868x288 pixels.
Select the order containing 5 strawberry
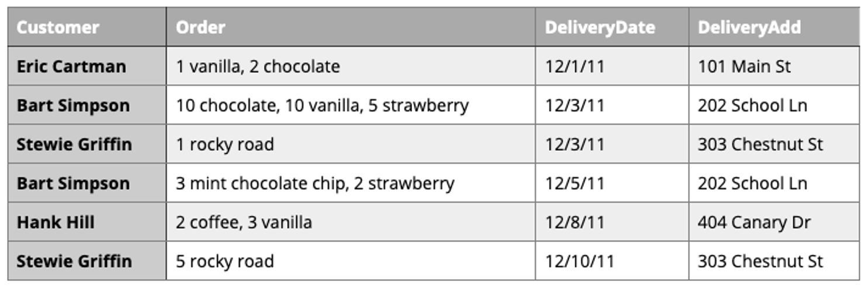[322, 106]
